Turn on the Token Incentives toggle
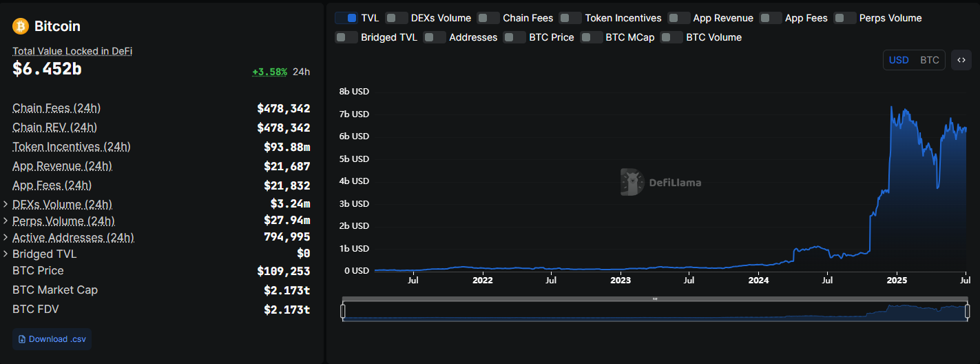This screenshot has height=364, width=980. [x=570, y=18]
